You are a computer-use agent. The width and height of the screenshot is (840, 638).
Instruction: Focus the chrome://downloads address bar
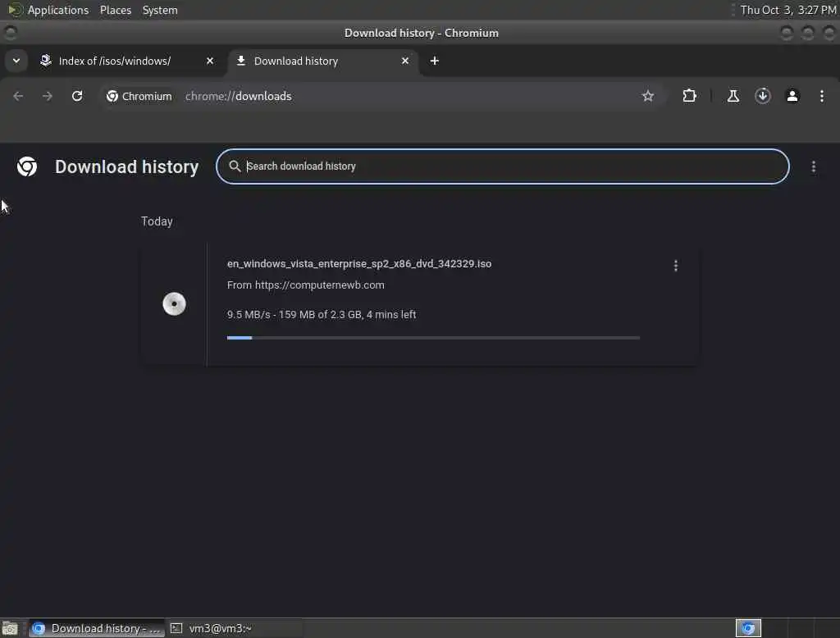(x=239, y=96)
